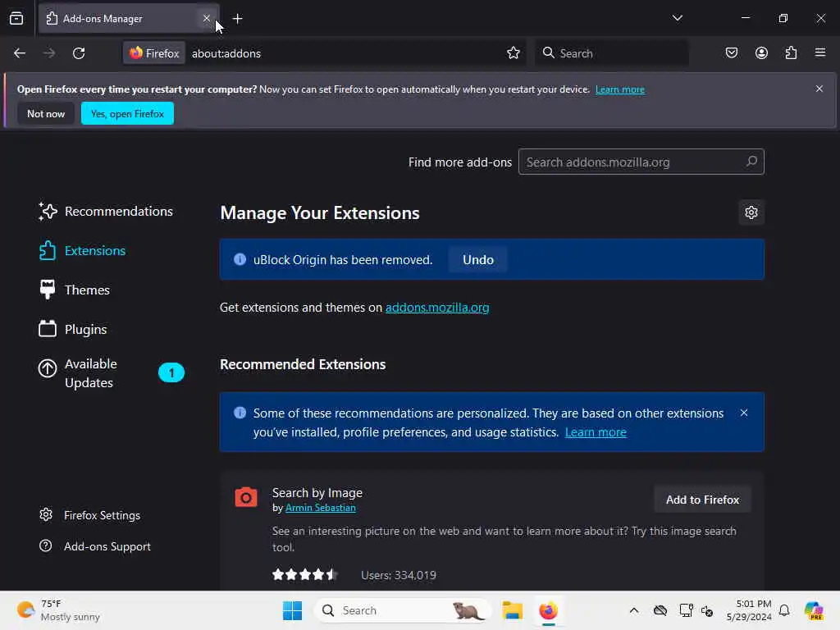Click the Search by Image title
This screenshot has height=630, width=840.
(317, 493)
